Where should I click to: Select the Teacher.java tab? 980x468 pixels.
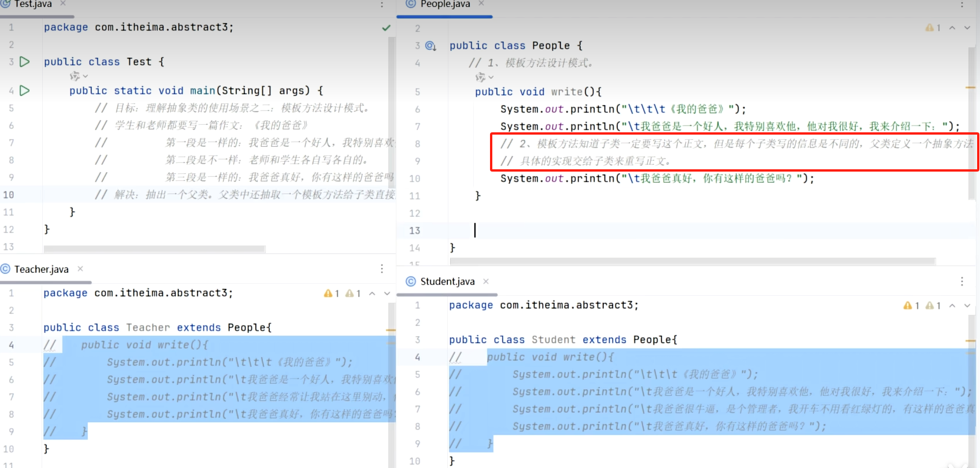41,269
